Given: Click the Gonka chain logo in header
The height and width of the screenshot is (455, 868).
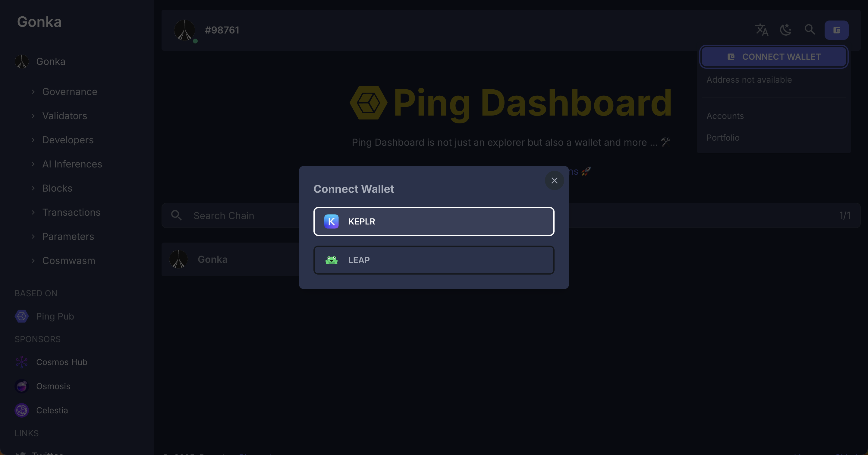Looking at the screenshot, I should point(184,30).
